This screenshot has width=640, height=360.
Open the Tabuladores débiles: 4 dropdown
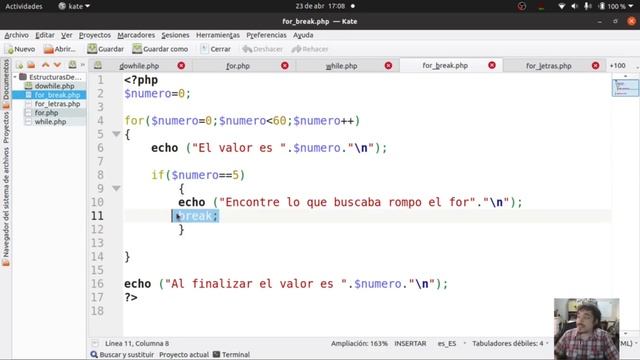(510, 344)
